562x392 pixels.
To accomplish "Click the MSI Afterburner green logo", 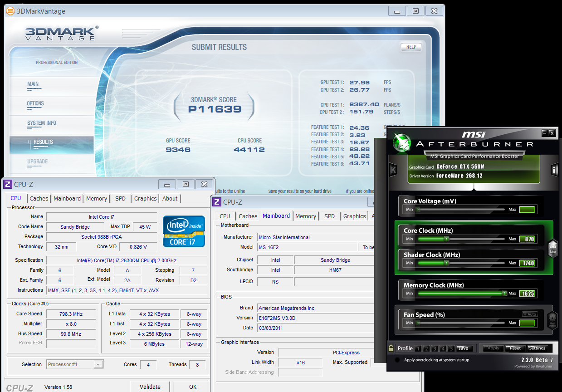I will tap(402, 142).
